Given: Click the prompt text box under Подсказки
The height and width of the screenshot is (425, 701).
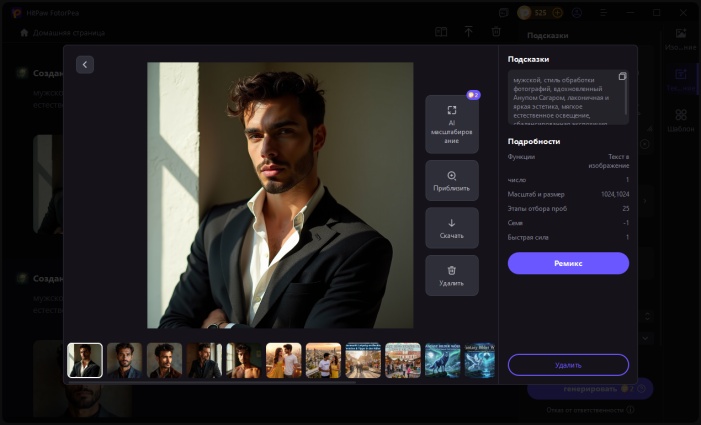Looking at the screenshot, I should coord(563,98).
